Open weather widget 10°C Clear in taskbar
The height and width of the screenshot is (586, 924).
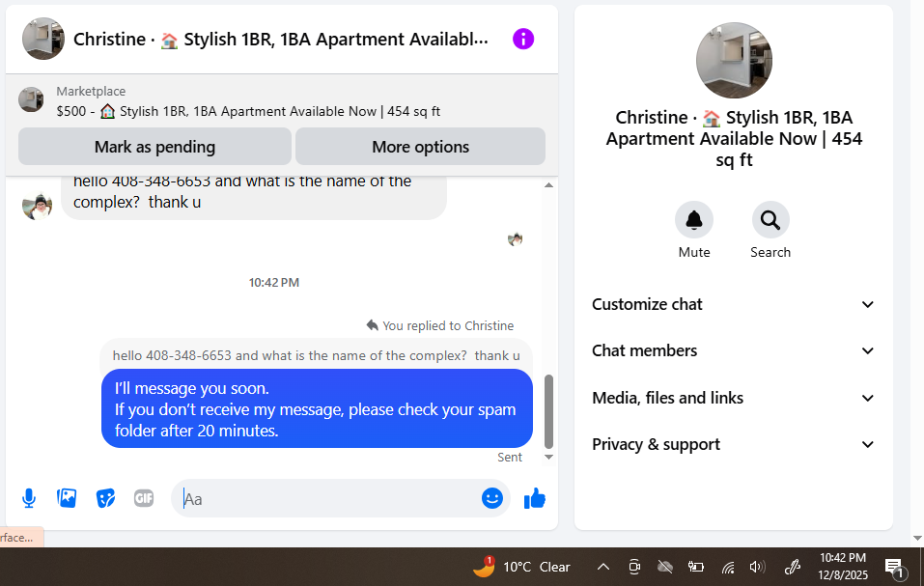tap(522, 567)
